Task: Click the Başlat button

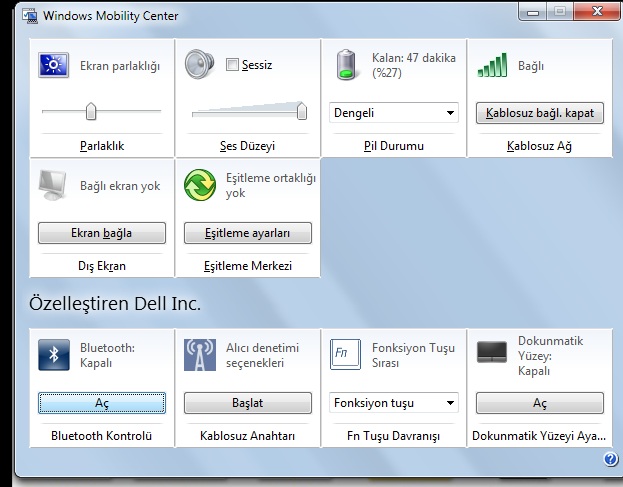Action: tap(248, 403)
